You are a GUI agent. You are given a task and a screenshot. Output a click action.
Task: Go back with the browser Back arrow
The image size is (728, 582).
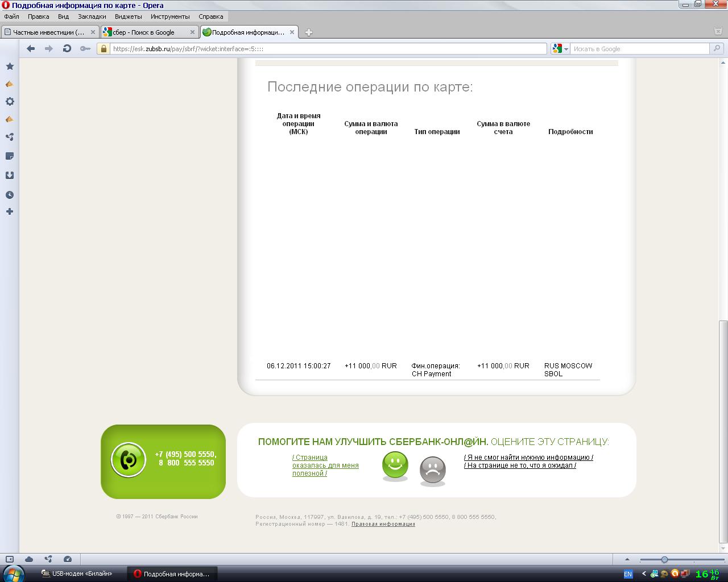pos(31,49)
